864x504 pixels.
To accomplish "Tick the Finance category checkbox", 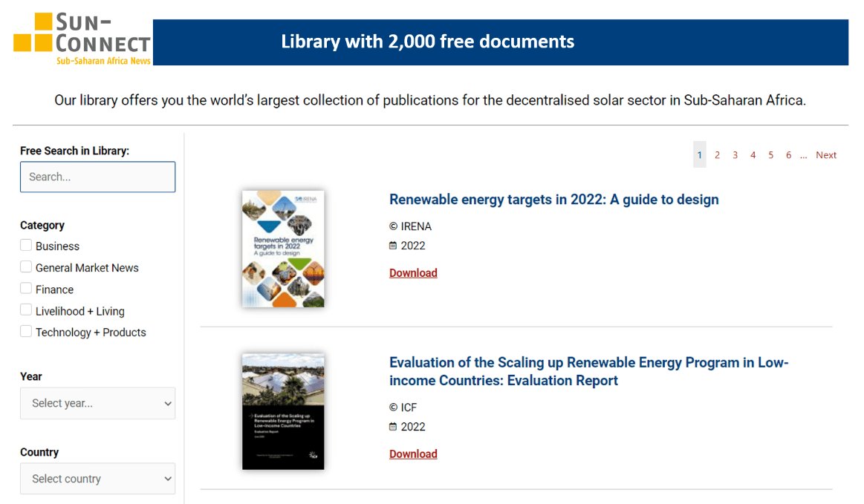I will click(26, 288).
